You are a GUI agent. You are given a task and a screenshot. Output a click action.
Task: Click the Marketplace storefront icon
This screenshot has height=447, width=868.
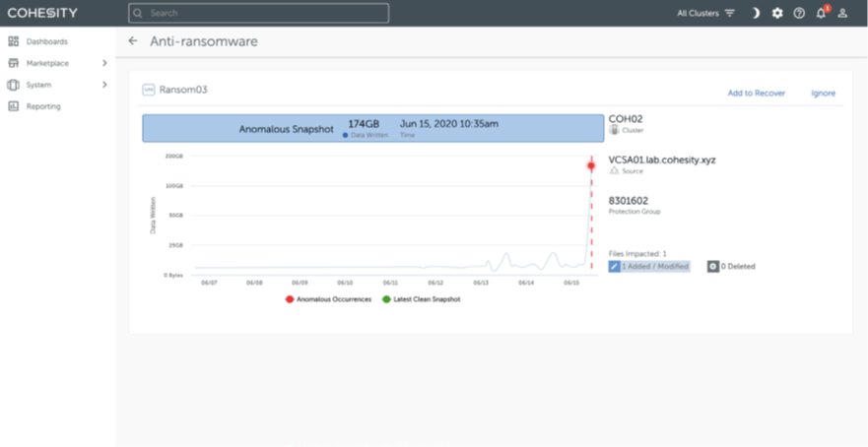coord(13,63)
